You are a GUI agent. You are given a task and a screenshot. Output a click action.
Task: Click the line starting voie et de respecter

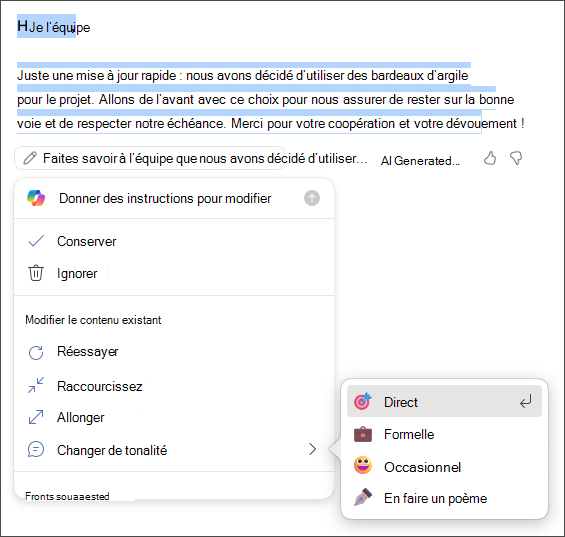pos(271,123)
